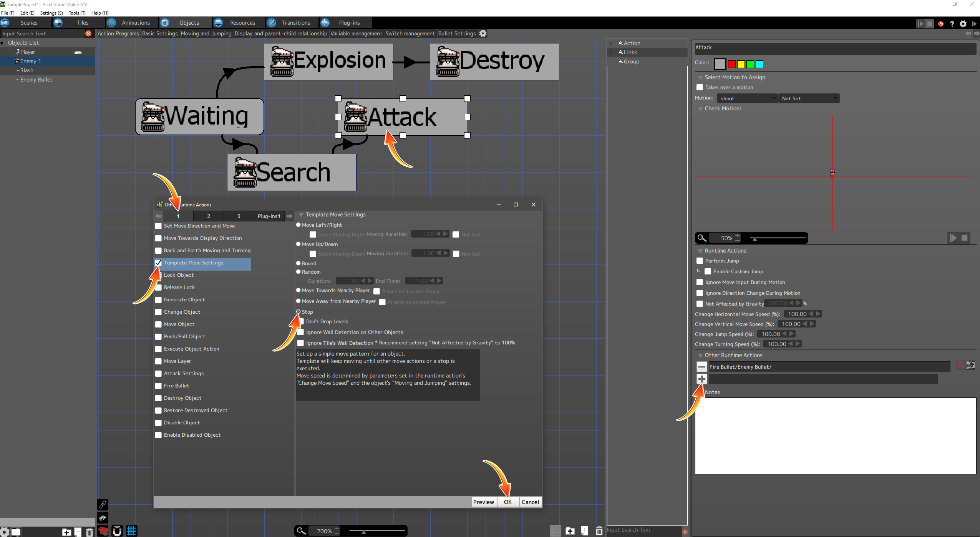
Task: Expand the Action tree node
Action: (x=611, y=43)
